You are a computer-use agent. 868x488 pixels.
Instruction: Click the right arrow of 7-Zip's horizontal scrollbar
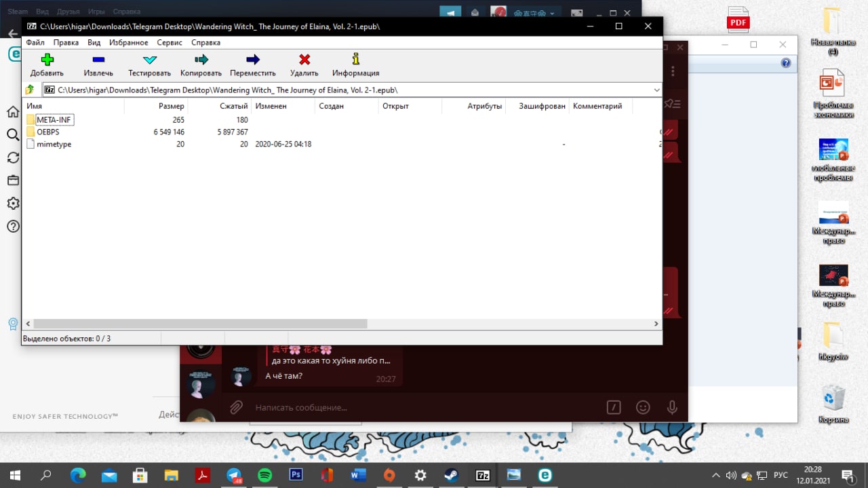point(656,324)
